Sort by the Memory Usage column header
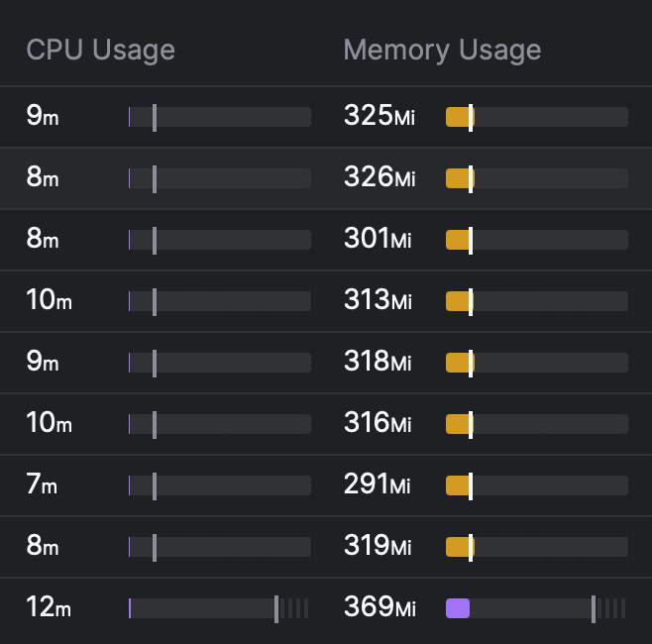Image resolution: width=652 pixels, height=644 pixels. click(442, 50)
